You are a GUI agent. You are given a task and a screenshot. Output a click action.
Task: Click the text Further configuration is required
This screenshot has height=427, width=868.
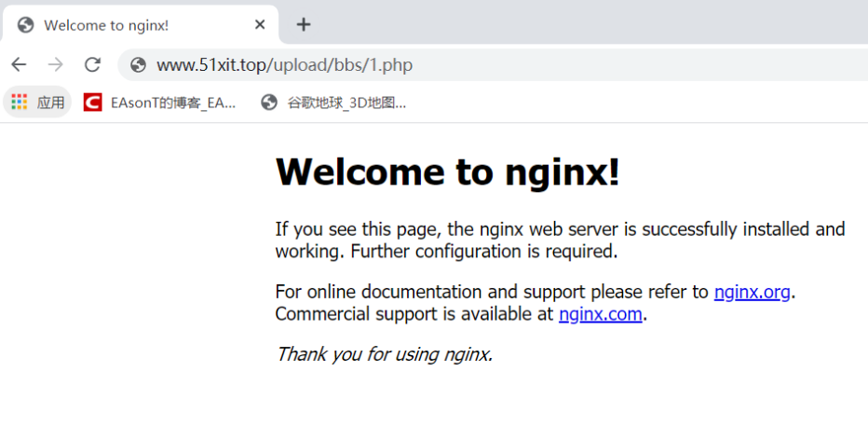click(x=483, y=252)
